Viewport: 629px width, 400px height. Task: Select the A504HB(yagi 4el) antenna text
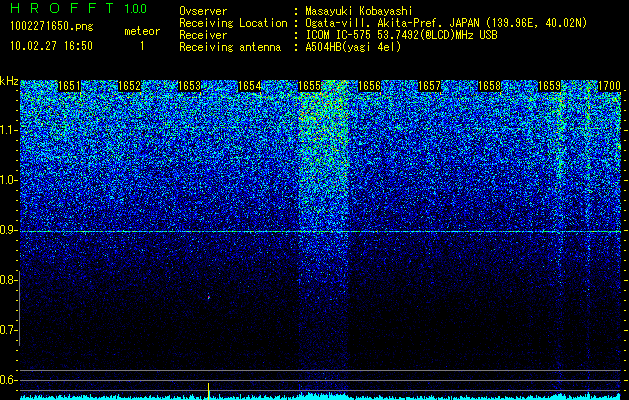tap(353, 47)
